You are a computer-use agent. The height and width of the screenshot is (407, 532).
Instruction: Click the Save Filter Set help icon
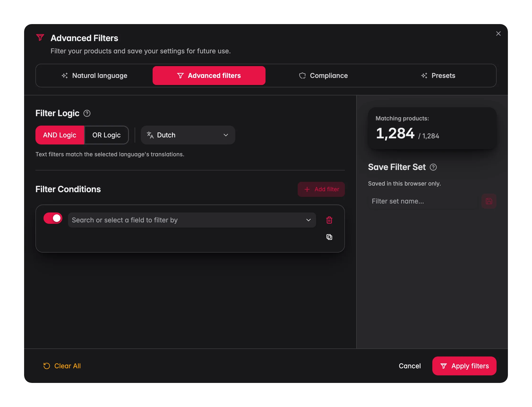433,167
